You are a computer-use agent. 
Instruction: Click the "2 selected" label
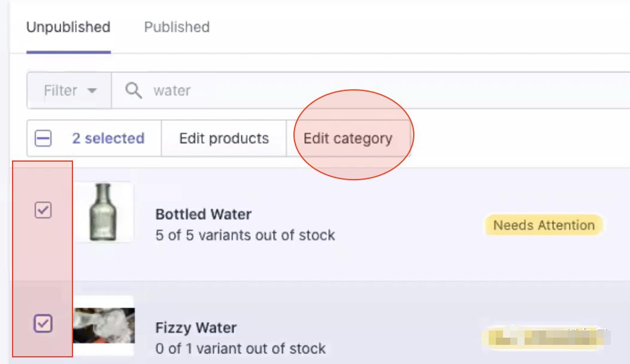pos(108,139)
